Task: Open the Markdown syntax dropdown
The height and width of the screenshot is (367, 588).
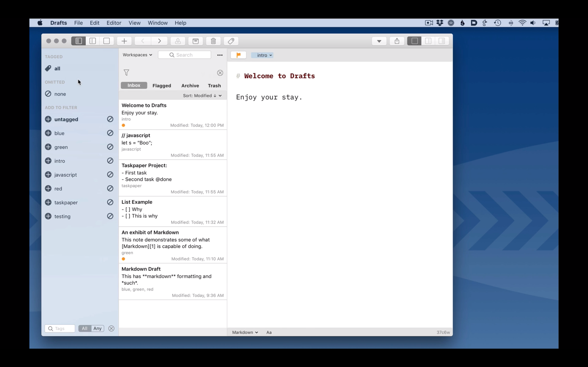Action: click(245, 332)
